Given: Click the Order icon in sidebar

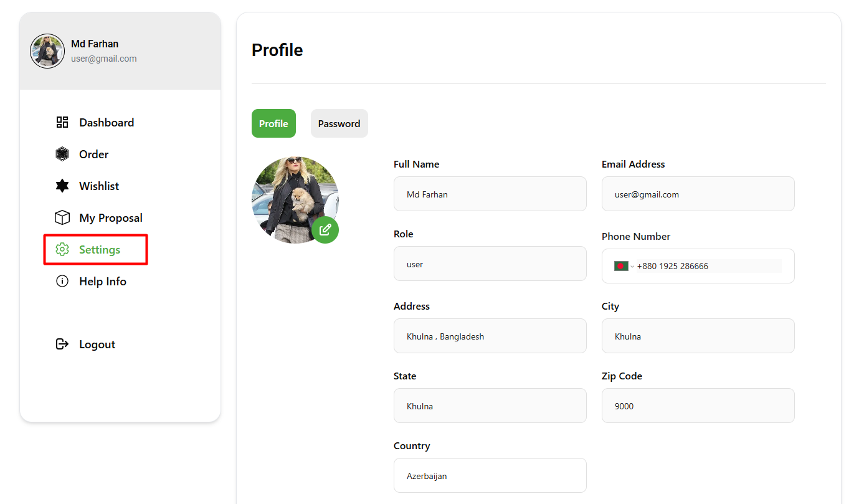Looking at the screenshot, I should (62, 154).
